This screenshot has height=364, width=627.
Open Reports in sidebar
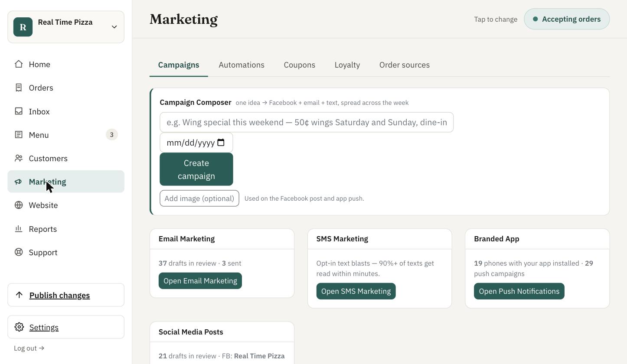pyautogui.click(x=66, y=229)
